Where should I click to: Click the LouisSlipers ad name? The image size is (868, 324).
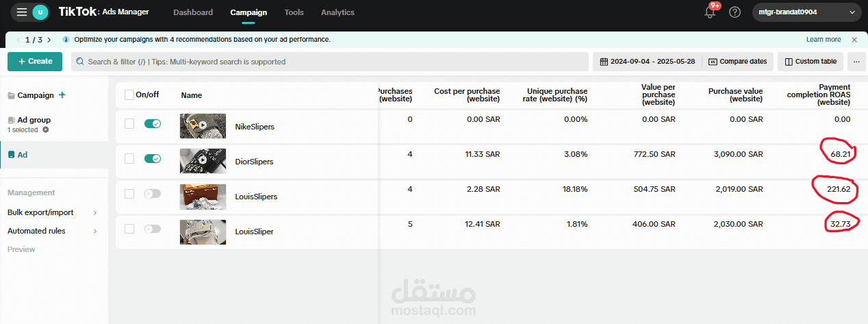click(256, 197)
